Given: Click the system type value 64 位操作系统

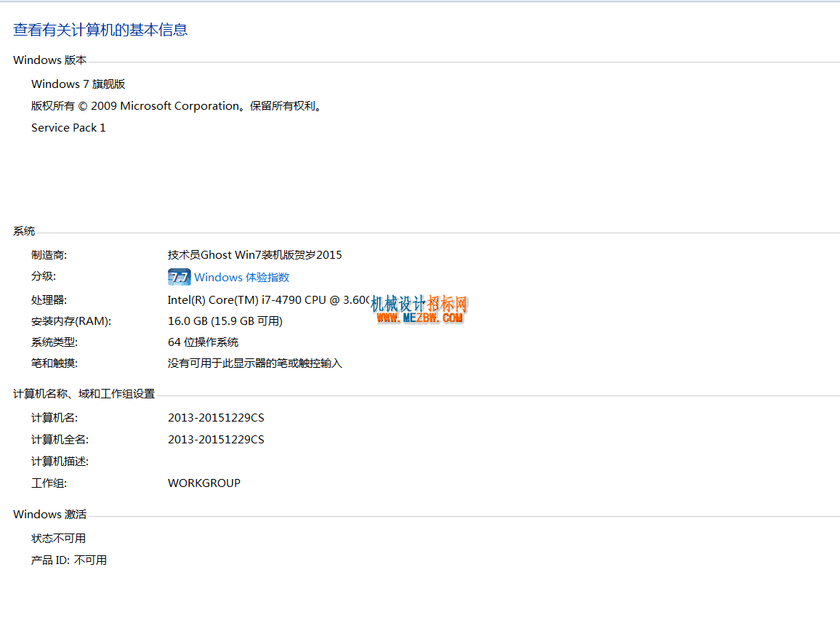Looking at the screenshot, I should (203, 342).
